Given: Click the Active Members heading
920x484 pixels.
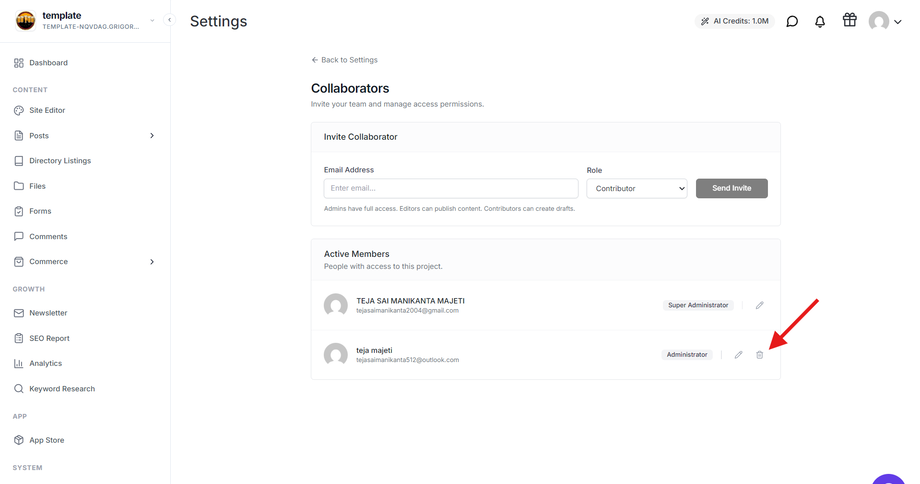Looking at the screenshot, I should [357, 254].
